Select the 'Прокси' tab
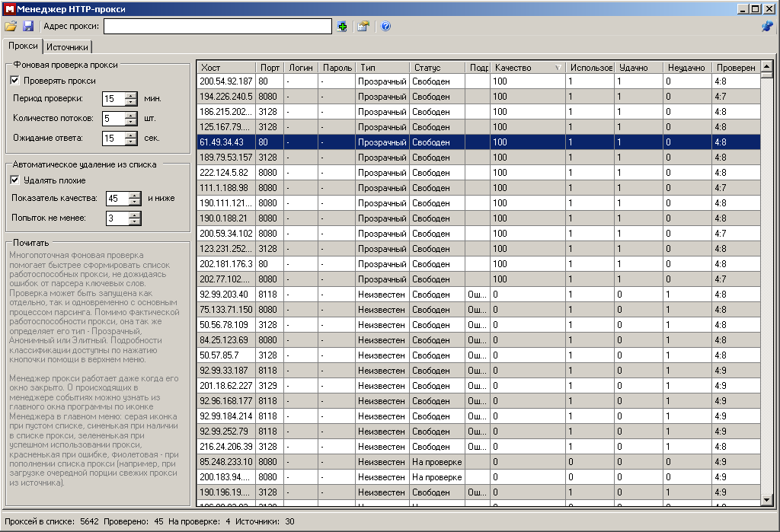Image resolution: width=780 pixels, height=532 pixels. coord(22,46)
